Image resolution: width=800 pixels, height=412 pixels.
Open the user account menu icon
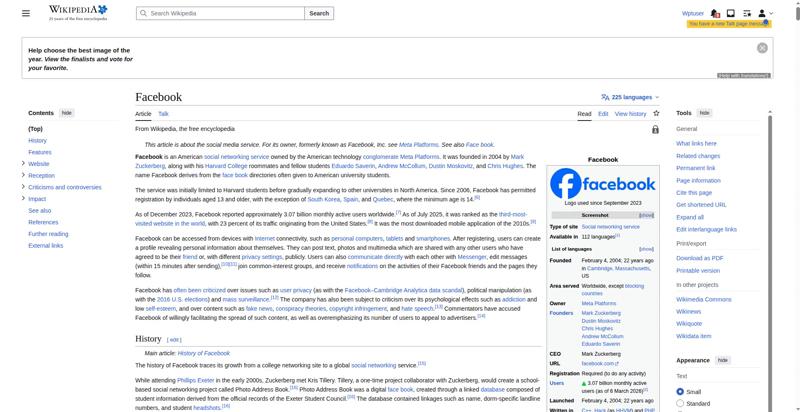click(x=764, y=13)
